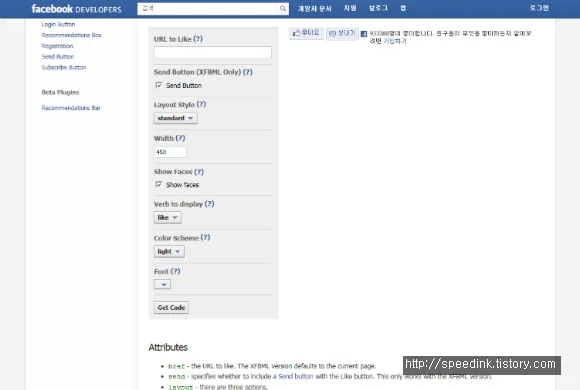Open the Verb to display like dropdown
Image resolution: width=580 pixels, height=390 pixels.
coord(168,218)
